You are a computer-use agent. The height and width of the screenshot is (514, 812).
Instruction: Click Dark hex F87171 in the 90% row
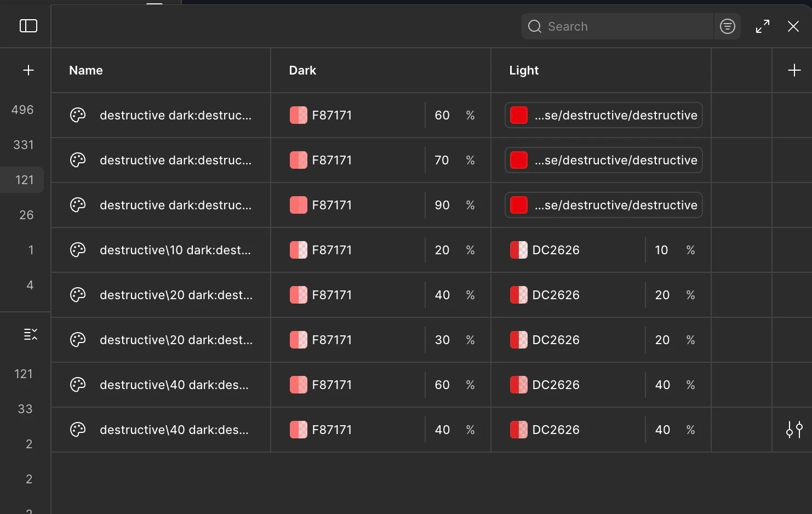[x=332, y=205]
